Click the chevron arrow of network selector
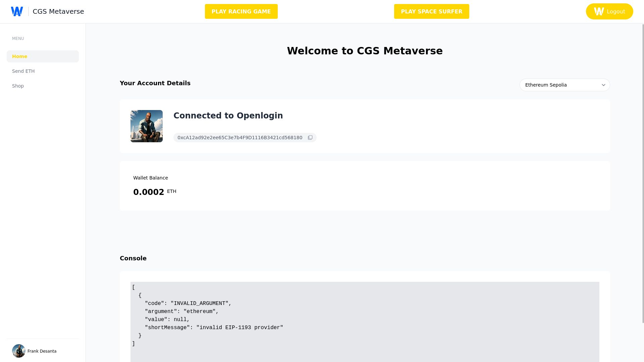 [603, 85]
